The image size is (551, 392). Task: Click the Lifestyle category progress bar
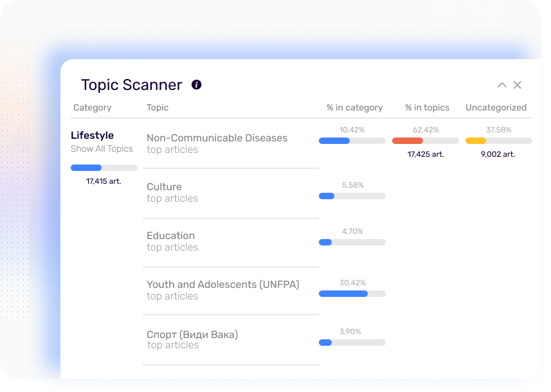coord(104,168)
